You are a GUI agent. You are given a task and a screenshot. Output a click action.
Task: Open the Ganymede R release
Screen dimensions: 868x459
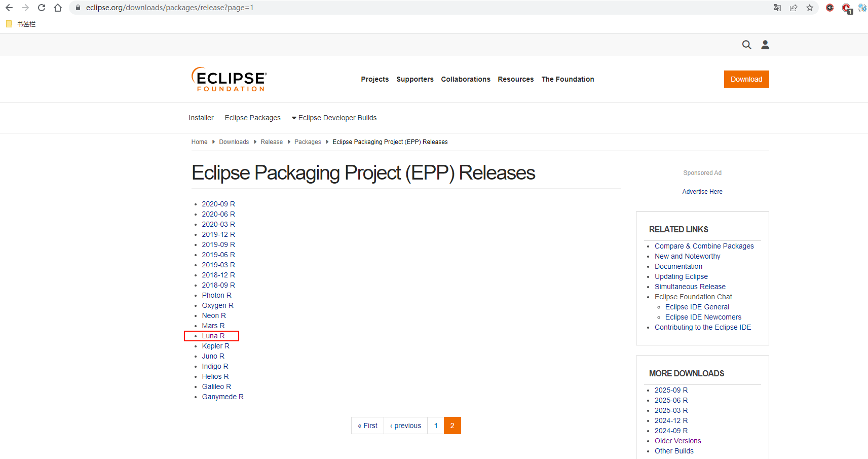point(222,397)
